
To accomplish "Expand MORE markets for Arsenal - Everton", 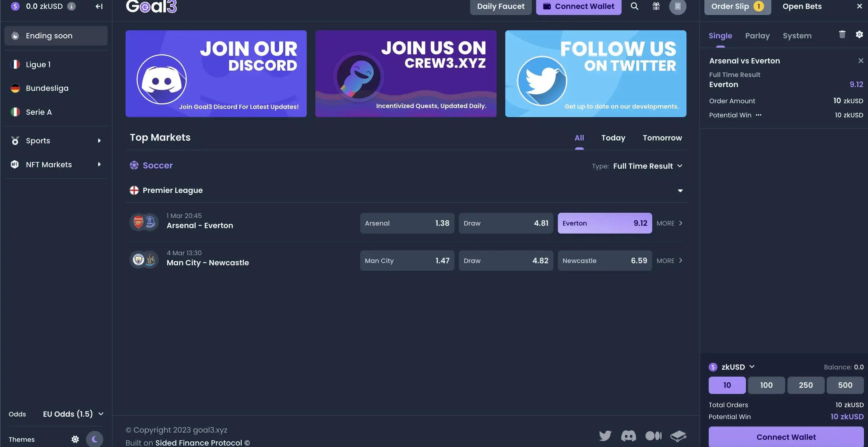I will [669, 223].
